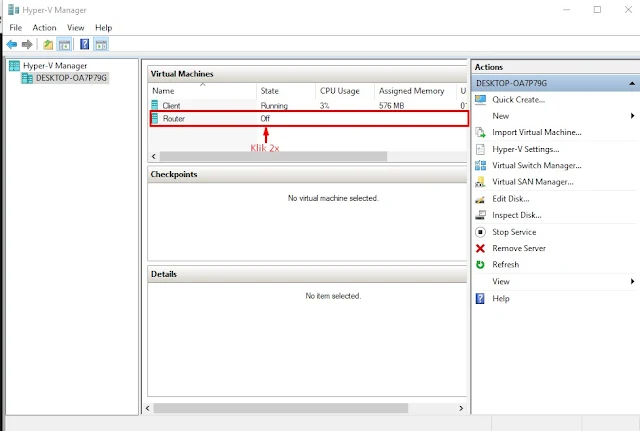
Task: Click center pane bottom scrollbar right arrow
Action: click(x=461, y=408)
